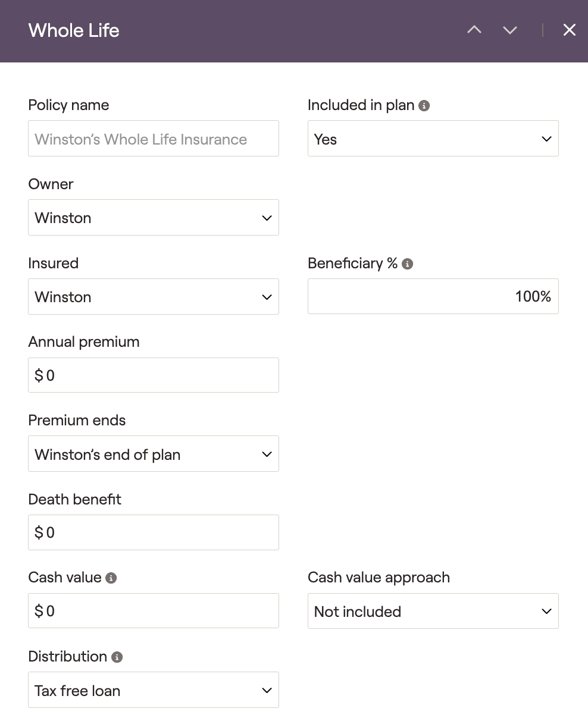588x721 pixels.
Task: Click the down chevron in Whole Life header
Action: point(510,30)
